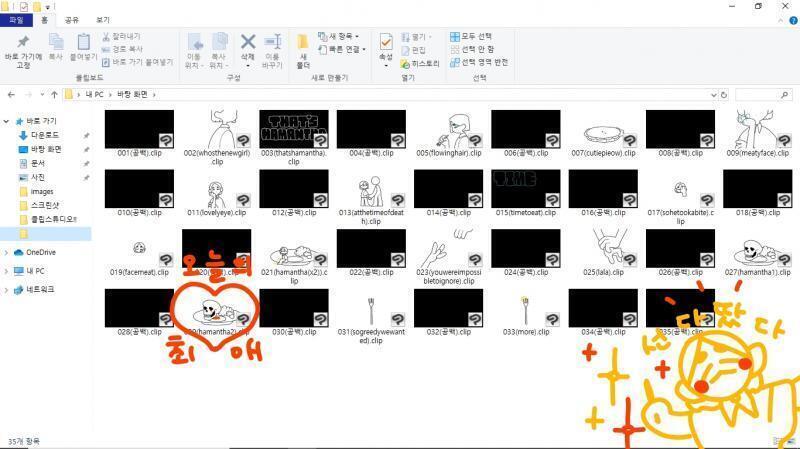Open the File (파일) tab
Image resolution: width=800 pixels, height=449 pixels.
[x=16, y=20]
